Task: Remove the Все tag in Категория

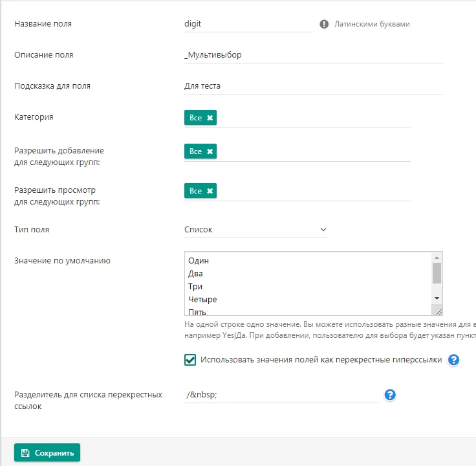Action: [210, 118]
